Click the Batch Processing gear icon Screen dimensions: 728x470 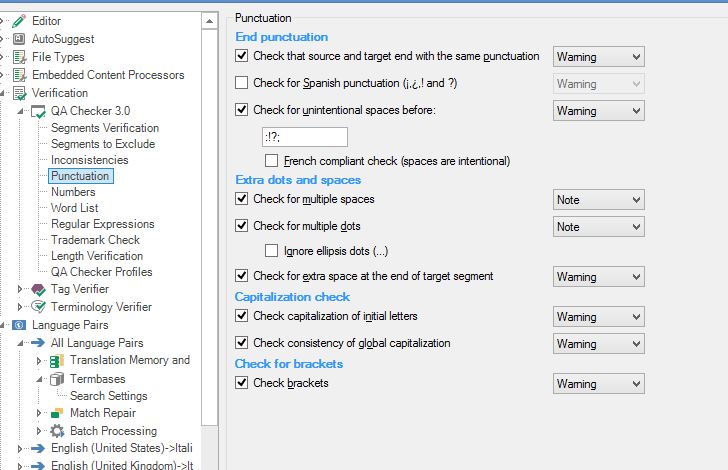pos(57,431)
